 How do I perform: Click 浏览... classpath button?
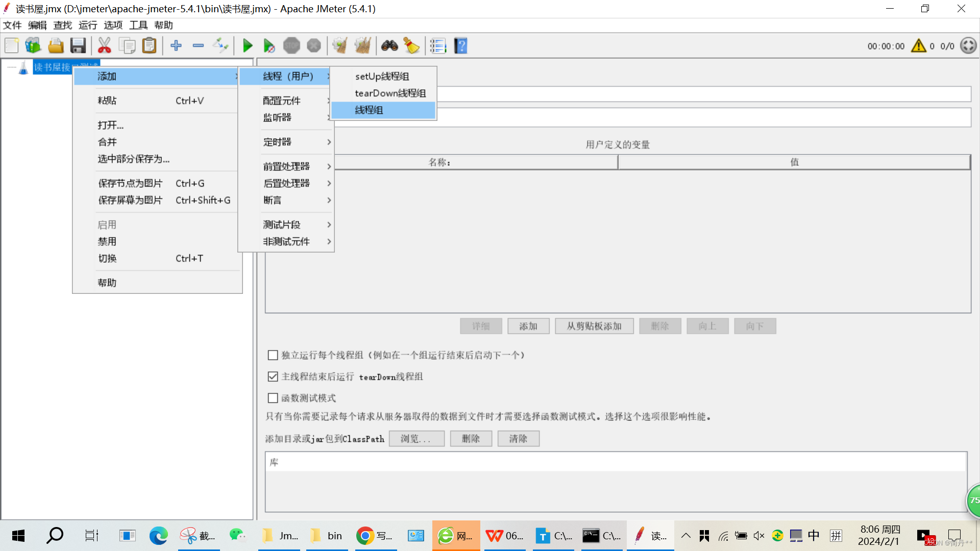coord(416,439)
